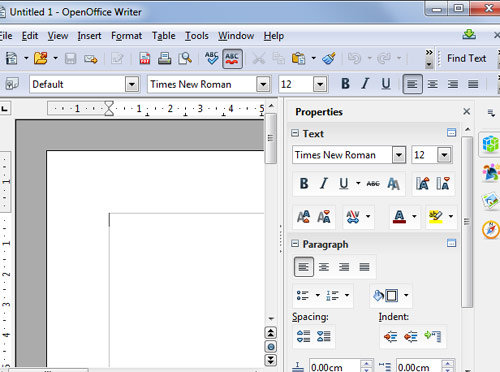Click the Cut scissors icon
Viewport: 500px width, 372px height.
click(x=258, y=59)
